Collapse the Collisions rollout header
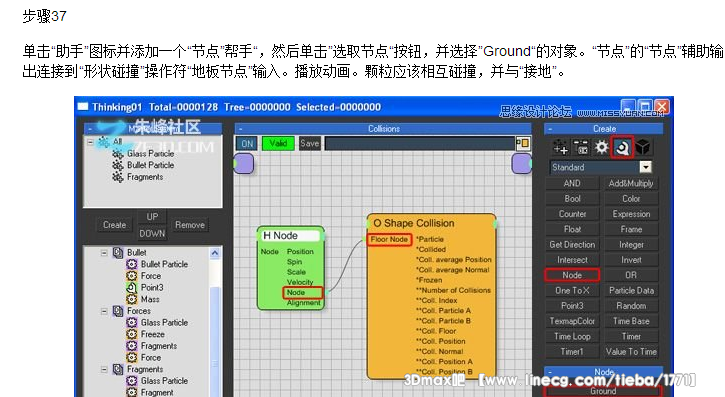This screenshot has height=397, width=725. click(x=383, y=128)
